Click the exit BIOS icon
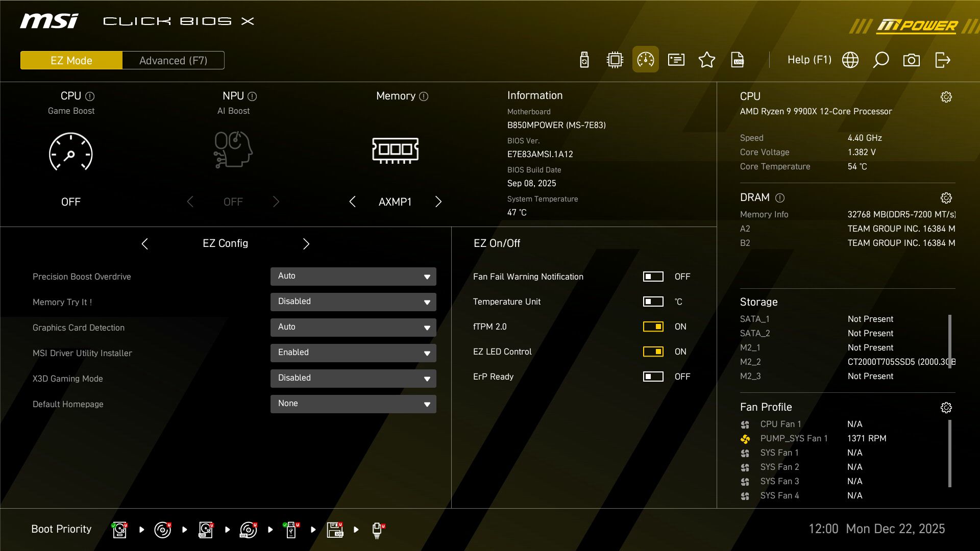The width and height of the screenshot is (980, 551). tap(943, 60)
